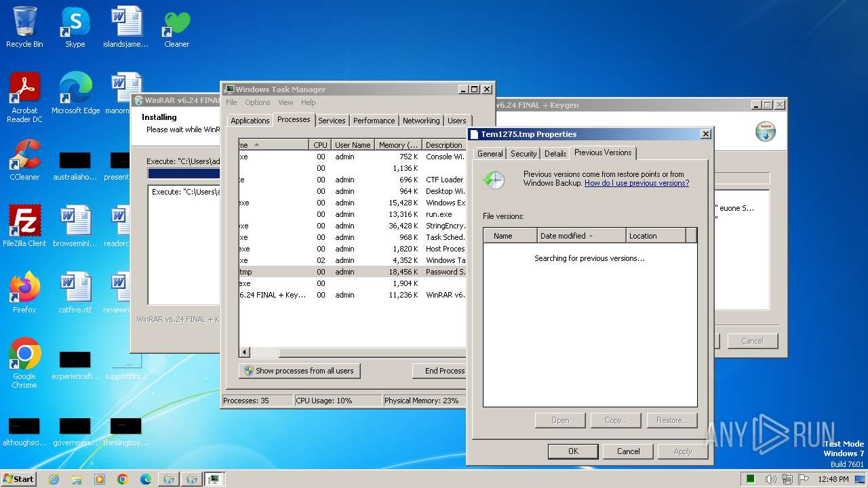Open the Firefox desktop shortcut
868x488 pixels.
[24, 293]
